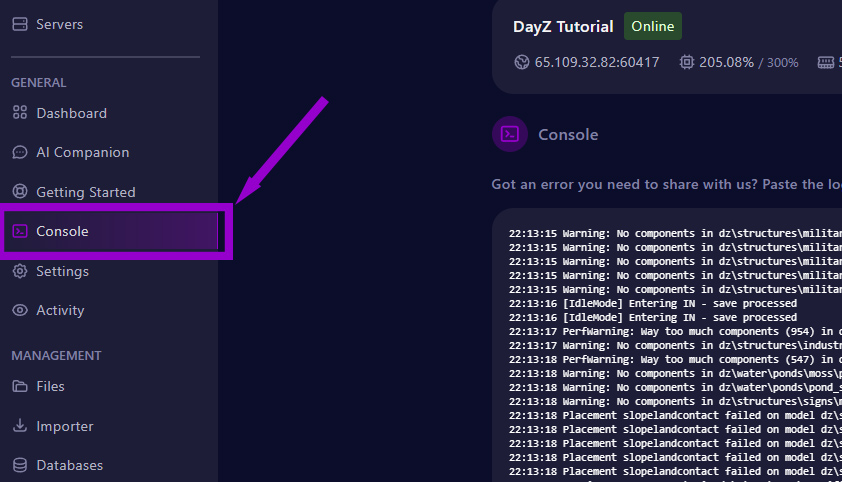Open the Dashboard menu item
Screen dimensions: 842x482
(71, 113)
